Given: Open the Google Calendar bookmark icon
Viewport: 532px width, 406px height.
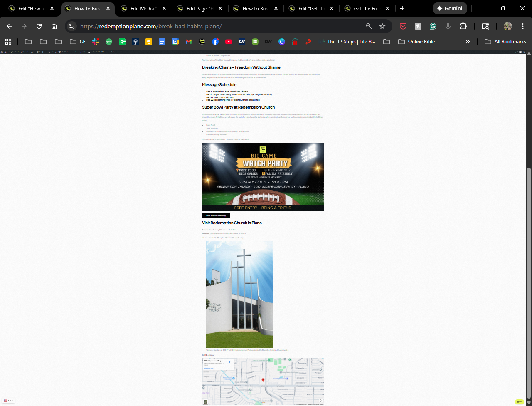Looking at the screenshot, I should point(175,42).
